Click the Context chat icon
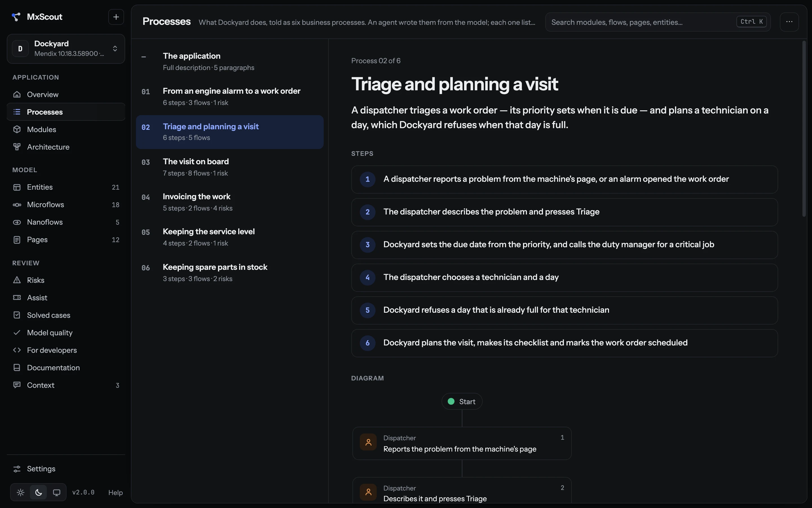 click(17, 385)
